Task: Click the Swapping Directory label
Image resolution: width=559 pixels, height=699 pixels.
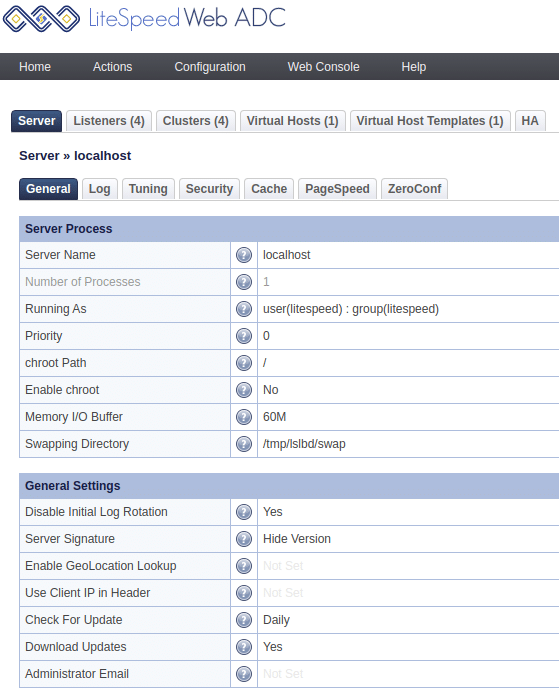Action: [77, 444]
